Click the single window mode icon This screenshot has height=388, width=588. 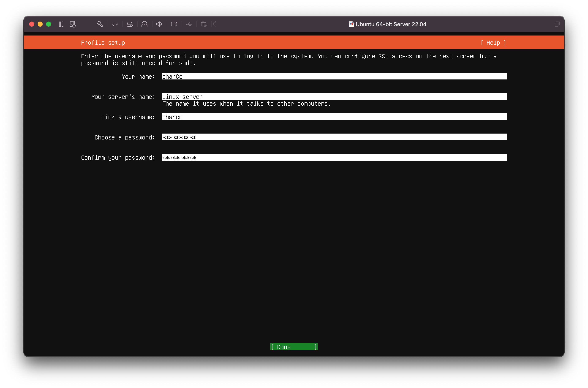tap(557, 24)
